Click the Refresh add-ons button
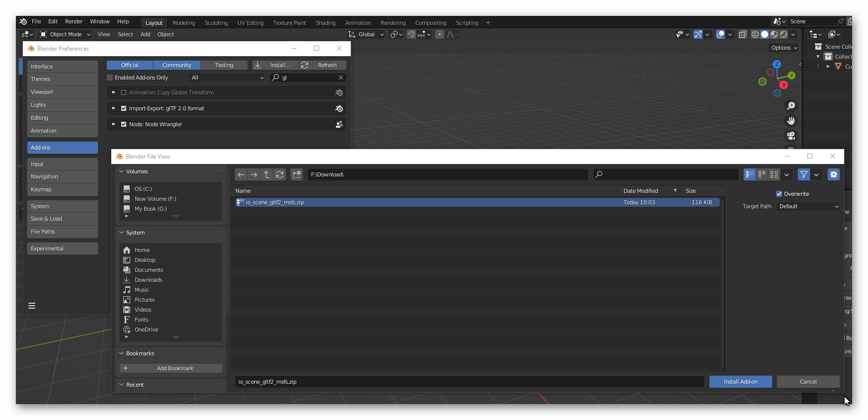 (x=323, y=65)
